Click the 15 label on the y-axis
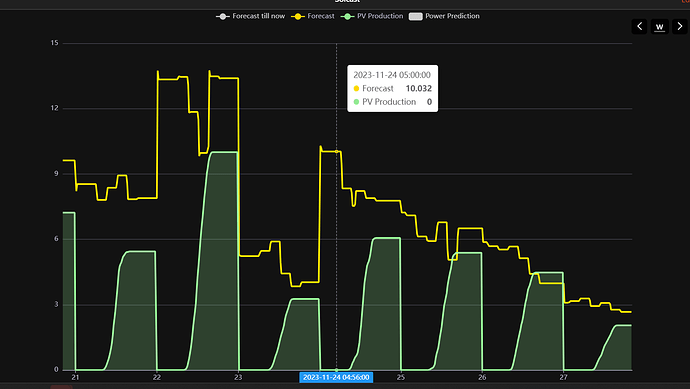Screen dimensions: 690x389 click(x=54, y=43)
